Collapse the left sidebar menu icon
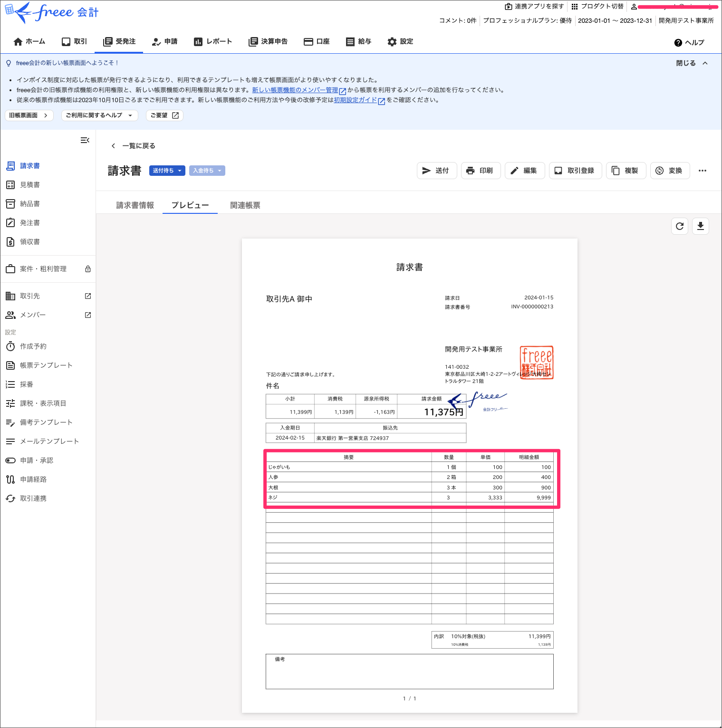This screenshot has width=722, height=728. pyautogui.click(x=85, y=140)
